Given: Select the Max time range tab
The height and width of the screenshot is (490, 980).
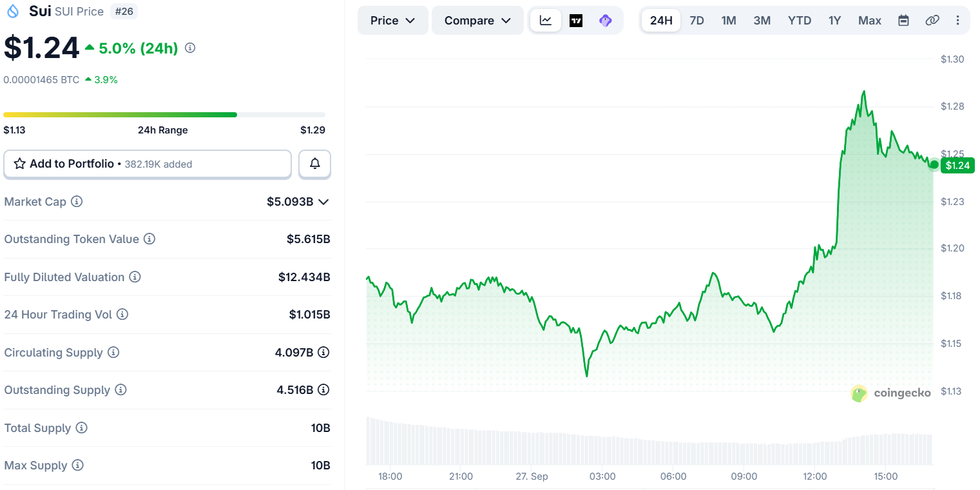Looking at the screenshot, I should (x=870, y=21).
